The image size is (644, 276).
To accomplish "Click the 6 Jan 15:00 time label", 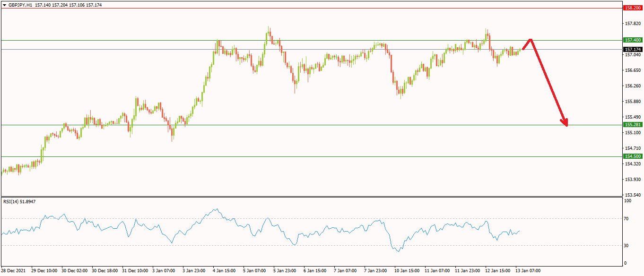I will click(315, 271).
